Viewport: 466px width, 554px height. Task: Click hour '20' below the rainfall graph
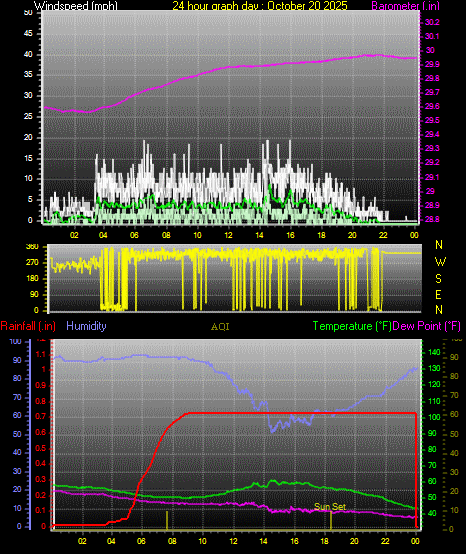(354, 541)
